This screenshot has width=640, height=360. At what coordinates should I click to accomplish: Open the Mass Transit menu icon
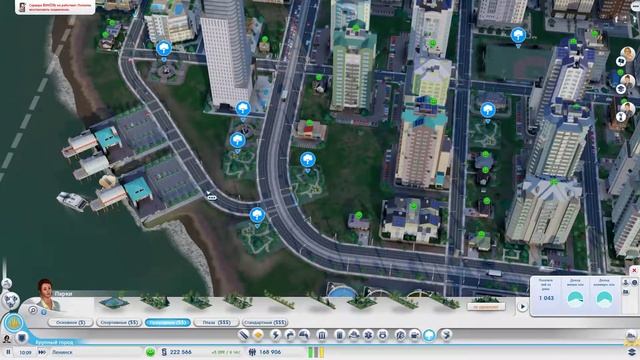(x=415, y=335)
